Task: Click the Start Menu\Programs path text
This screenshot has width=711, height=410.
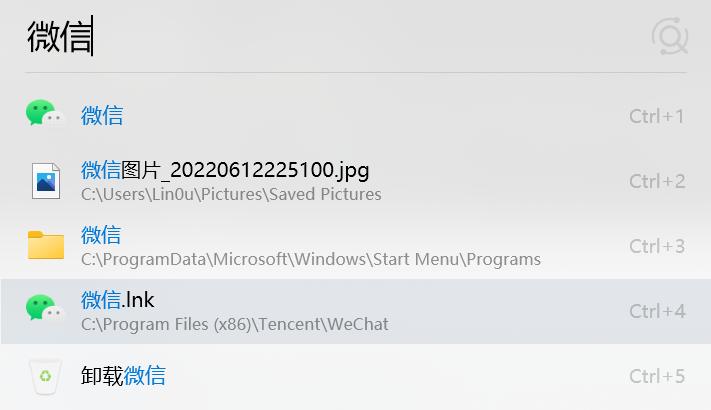Action: [x=311, y=259]
